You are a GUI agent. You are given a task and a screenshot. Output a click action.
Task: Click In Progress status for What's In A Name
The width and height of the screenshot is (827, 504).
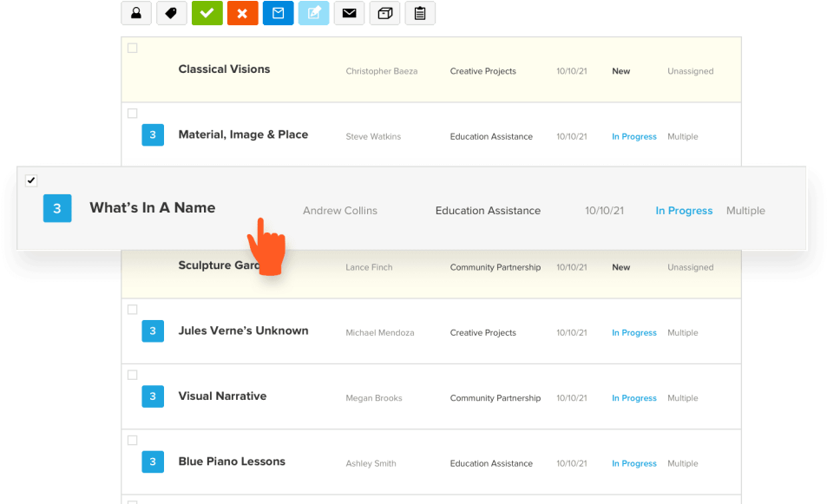684,210
